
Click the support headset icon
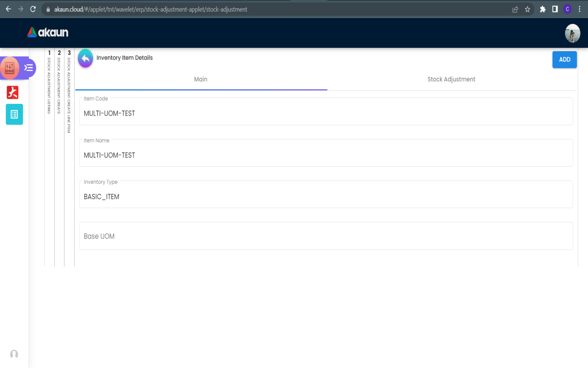coord(14,354)
